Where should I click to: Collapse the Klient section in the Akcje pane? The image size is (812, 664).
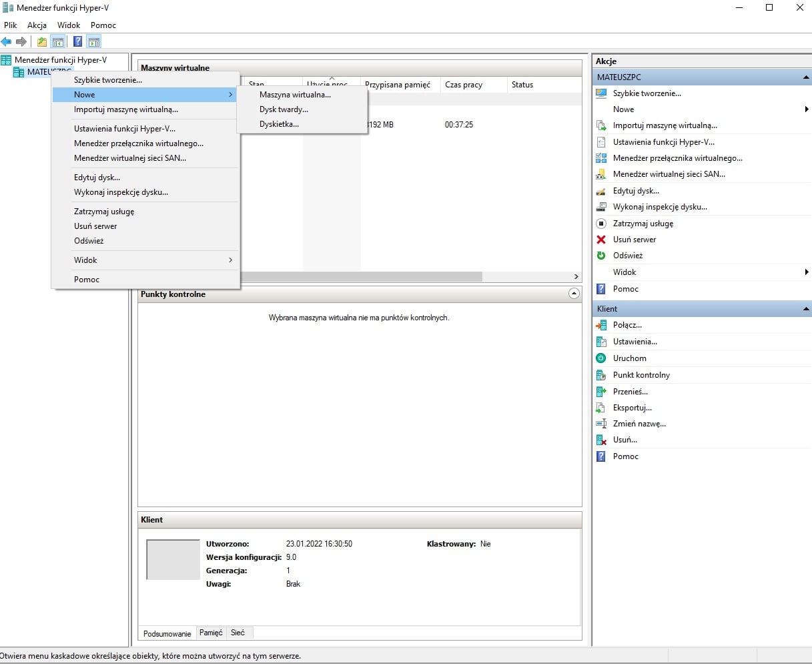click(x=806, y=309)
